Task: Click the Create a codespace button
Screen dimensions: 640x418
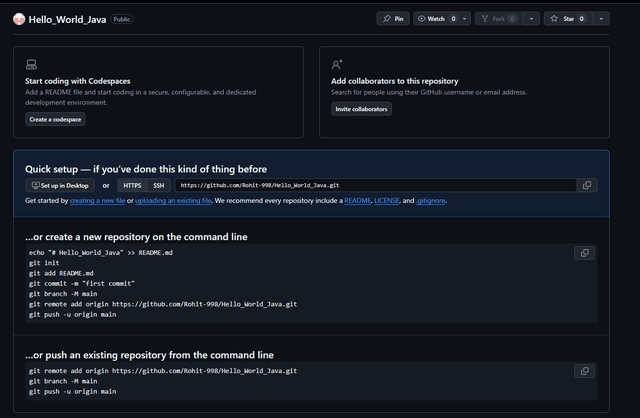Action: point(56,119)
